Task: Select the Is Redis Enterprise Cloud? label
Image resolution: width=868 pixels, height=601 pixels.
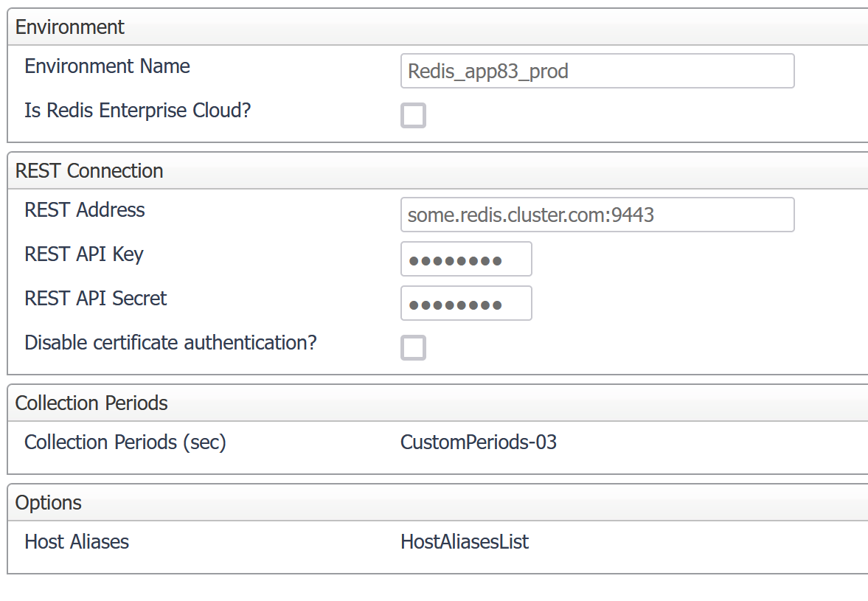Action: pyautogui.click(x=138, y=111)
